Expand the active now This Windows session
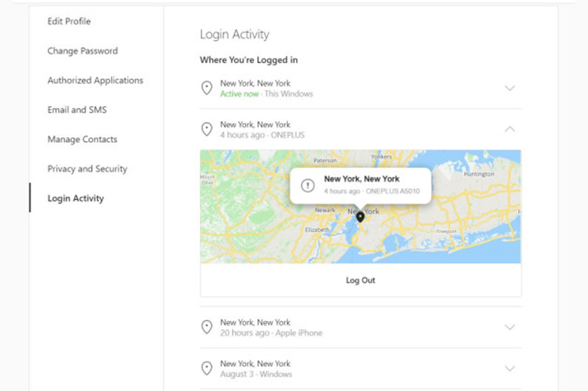The width and height of the screenshot is (588, 391). pos(509,88)
